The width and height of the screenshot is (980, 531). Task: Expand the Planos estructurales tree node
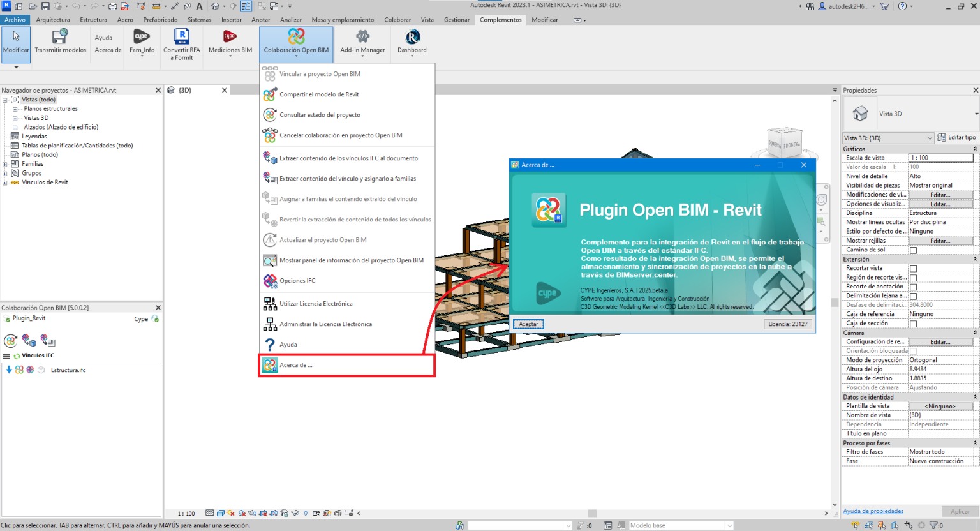tap(14, 108)
